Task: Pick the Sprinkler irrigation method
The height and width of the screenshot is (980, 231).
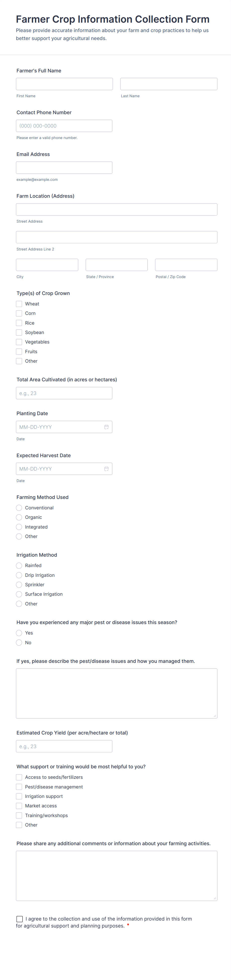Action: tap(19, 585)
